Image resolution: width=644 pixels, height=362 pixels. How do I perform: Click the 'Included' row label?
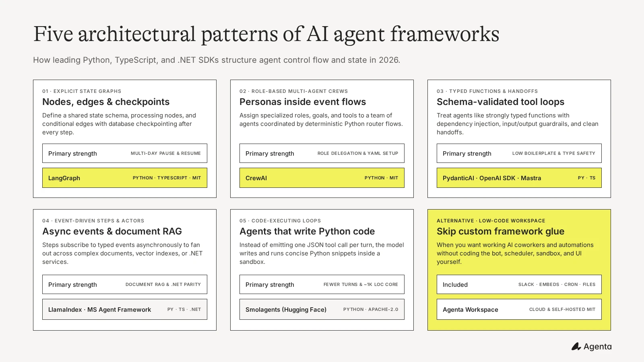point(455,284)
